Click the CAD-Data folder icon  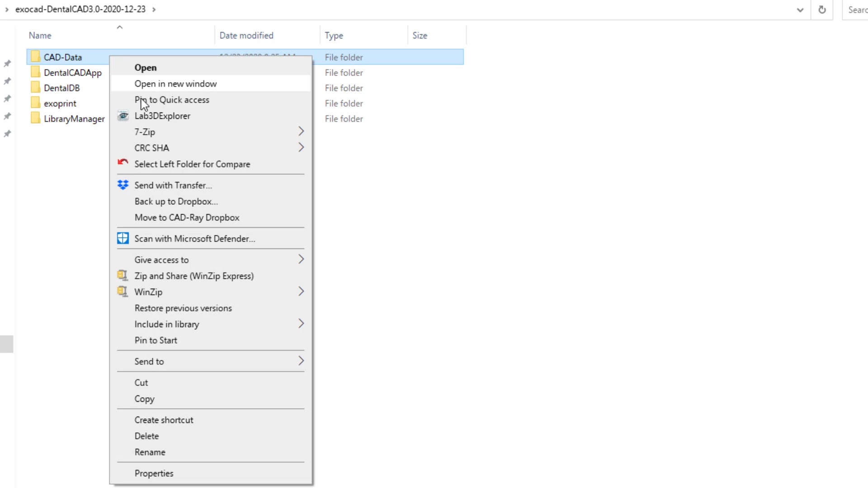point(36,57)
